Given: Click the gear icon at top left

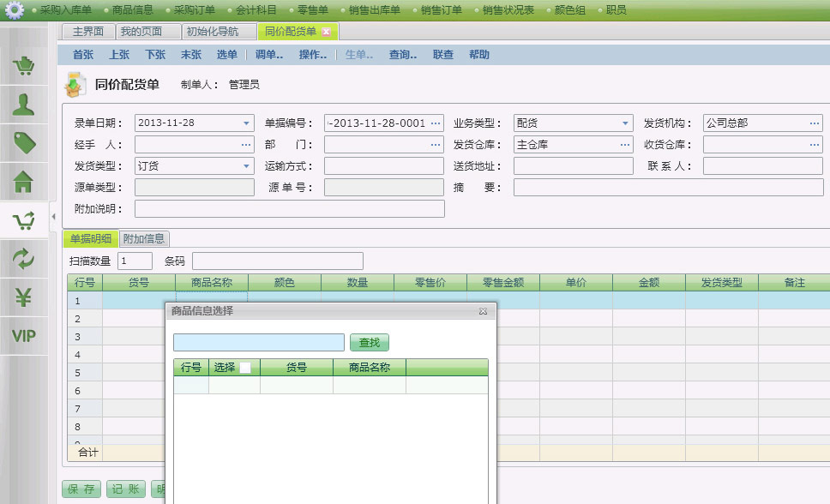Looking at the screenshot, I should point(15,10).
